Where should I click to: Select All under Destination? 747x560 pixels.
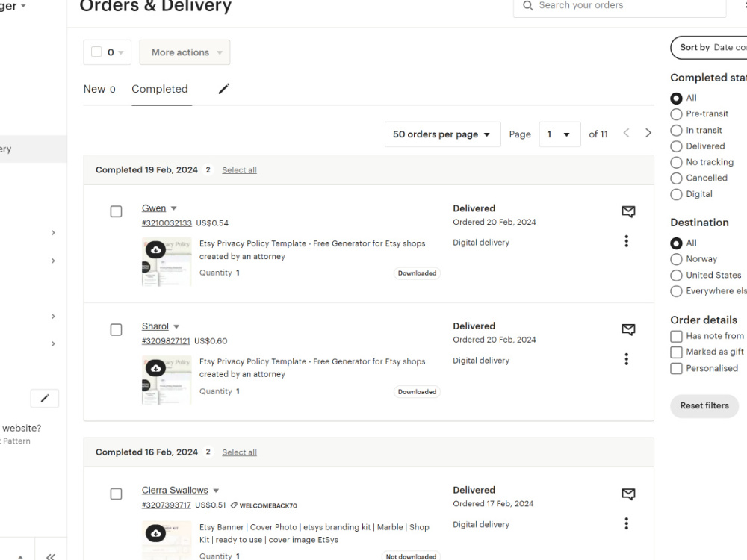click(676, 243)
